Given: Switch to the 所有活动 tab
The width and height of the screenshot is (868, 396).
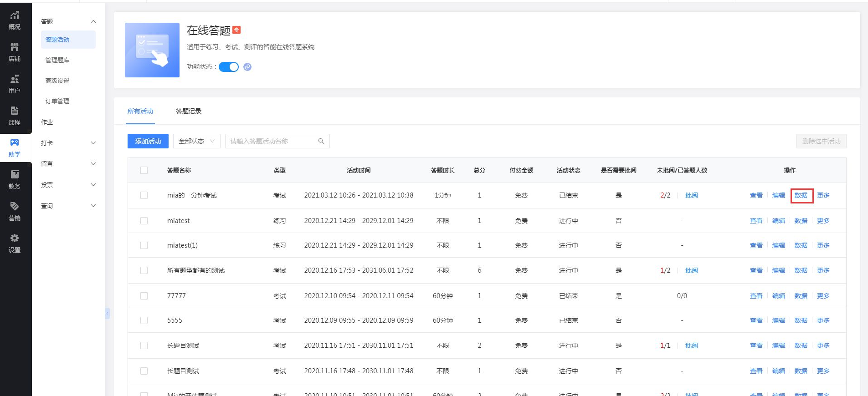Looking at the screenshot, I should pyautogui.click(x=140, y=111).
